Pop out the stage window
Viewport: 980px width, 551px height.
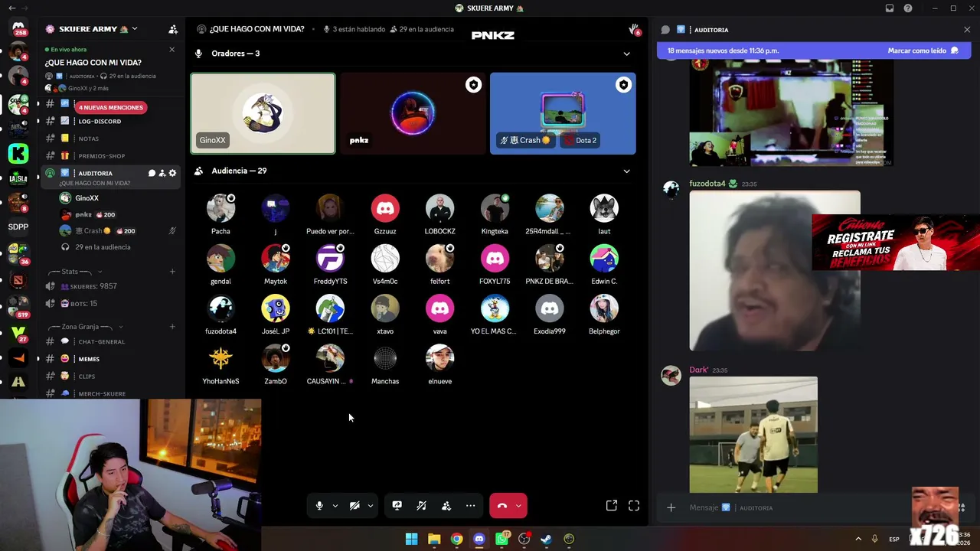pyautogui.click(x=612, y=506)
